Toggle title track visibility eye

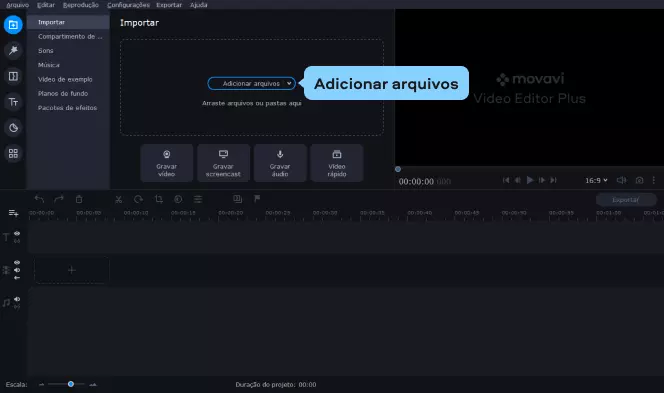point(17,233)
